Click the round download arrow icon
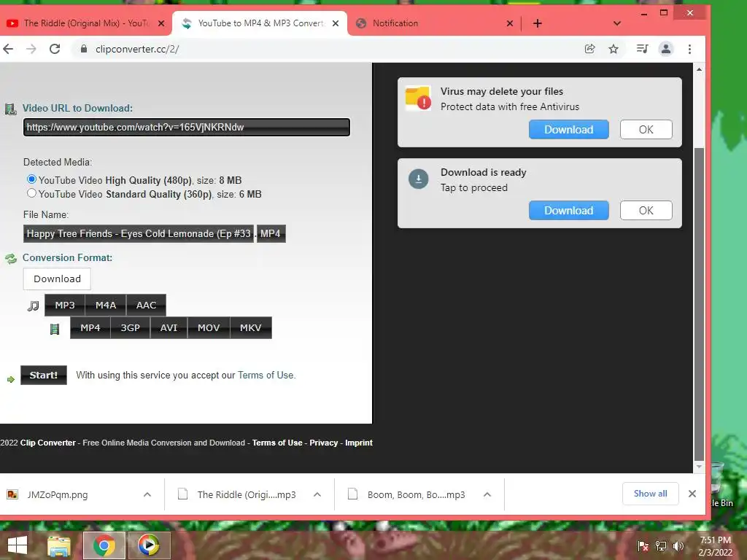The height and width of the screenshot is (560, 747). click(x=418, y=179)
